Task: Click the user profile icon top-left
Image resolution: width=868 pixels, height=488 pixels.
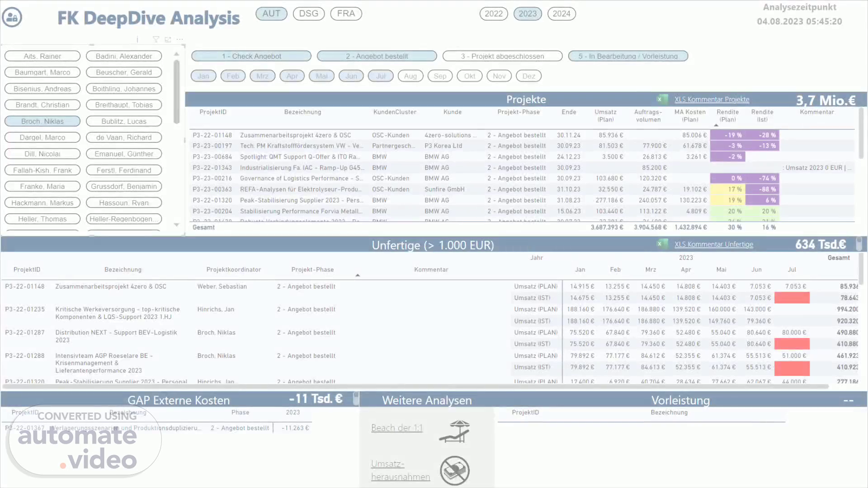Action: click(x=12, y=18)
